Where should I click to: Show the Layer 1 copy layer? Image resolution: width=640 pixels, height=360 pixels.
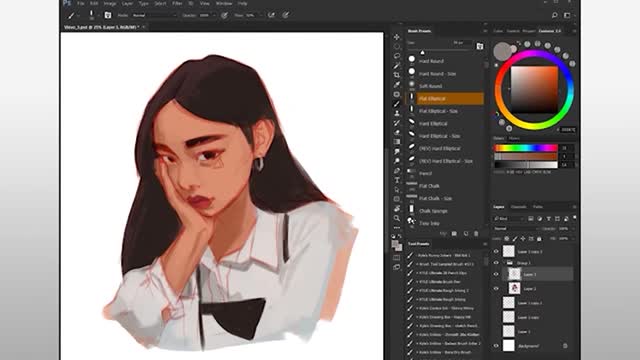click(496, 317)
